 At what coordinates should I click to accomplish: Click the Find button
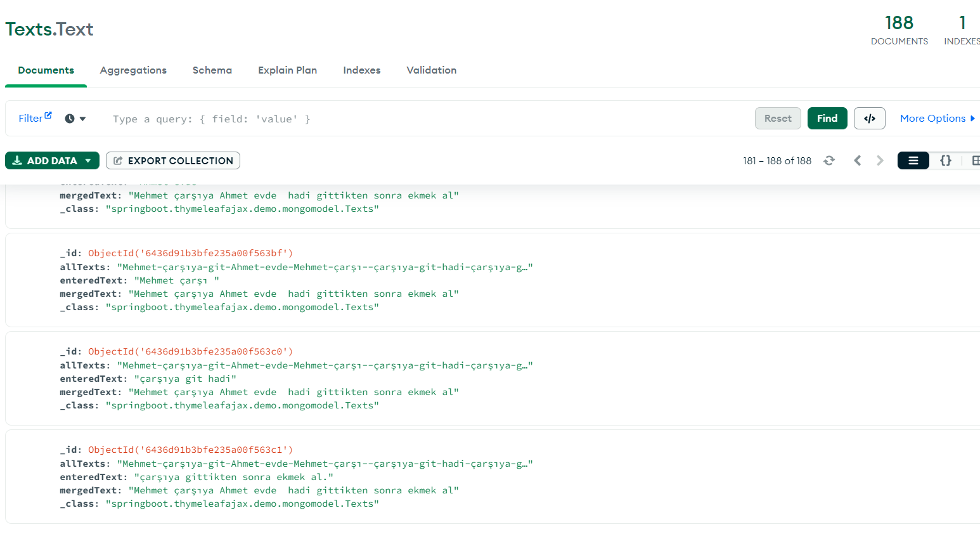(x=827, y=119)
